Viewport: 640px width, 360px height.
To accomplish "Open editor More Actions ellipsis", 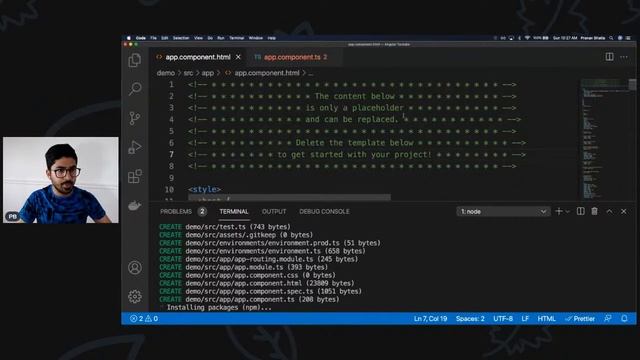I will 624,57.
